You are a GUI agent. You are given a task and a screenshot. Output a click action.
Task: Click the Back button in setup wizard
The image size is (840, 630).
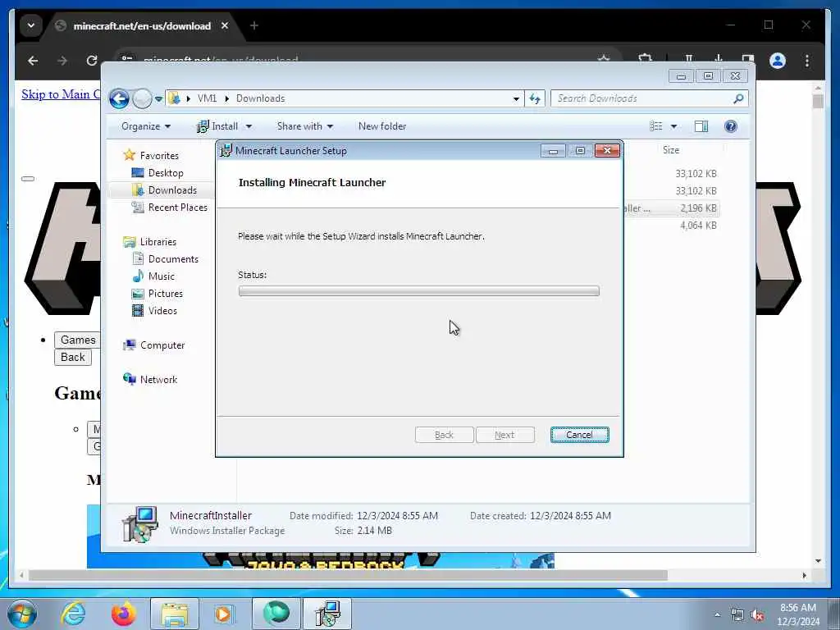pyautogui.click(x=444, y=435)
